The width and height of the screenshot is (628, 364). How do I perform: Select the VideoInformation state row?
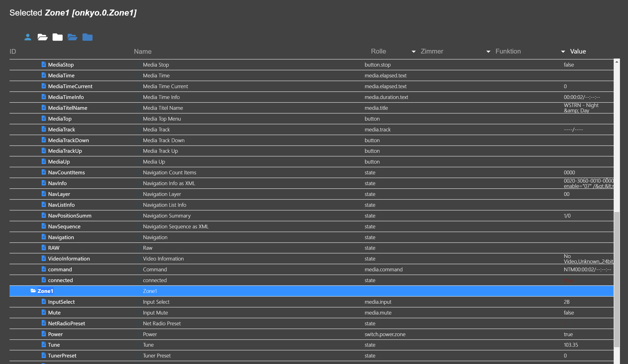pyautogui.click(x=69, y=259)
